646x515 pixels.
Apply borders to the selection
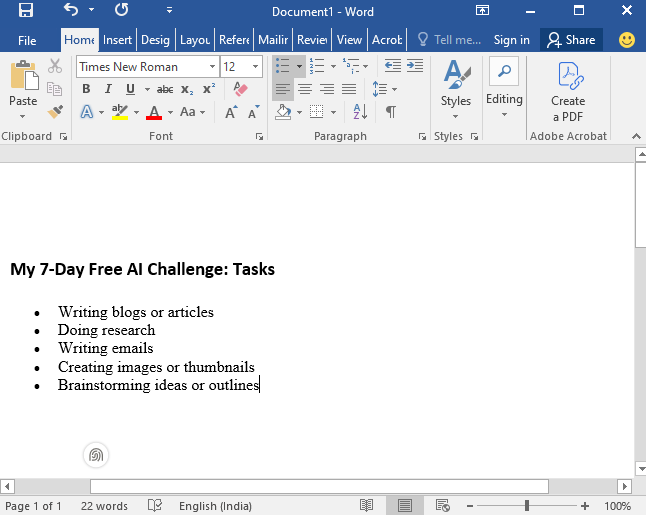click(x=316, y=112)
